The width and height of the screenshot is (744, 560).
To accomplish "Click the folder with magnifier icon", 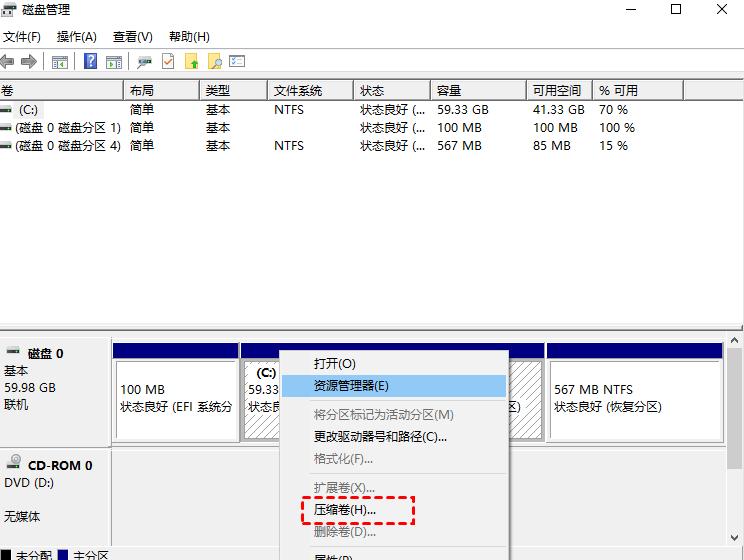I will [x=214, y=62].
